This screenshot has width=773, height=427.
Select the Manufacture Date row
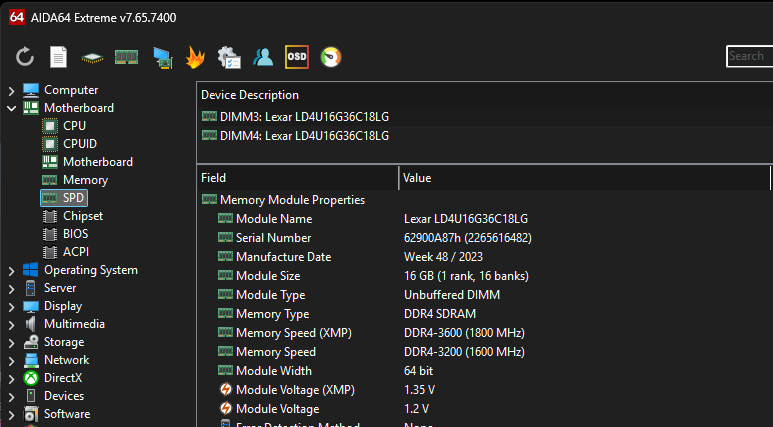point(485,257)
